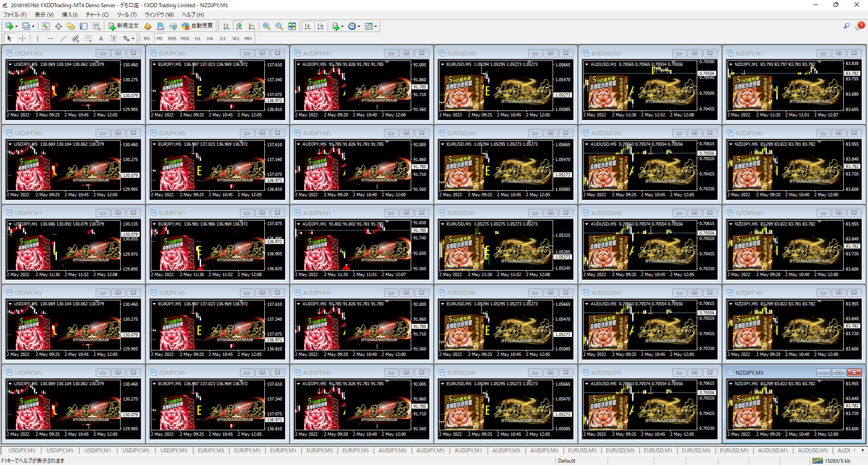The width and height of the screenshot is (868, 465).
Task: Open the チャート (C) menu
Action: point(97,14)
